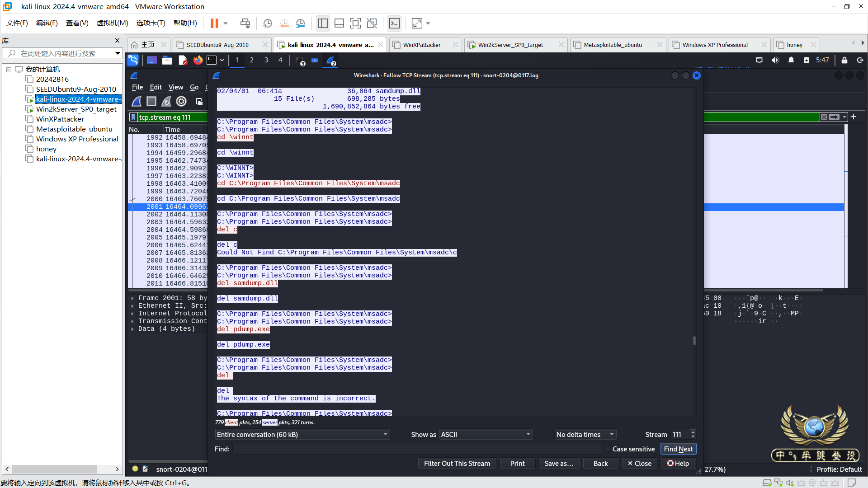Open the Kali file manager icon

pyautogui.click(x=167, y=60)
